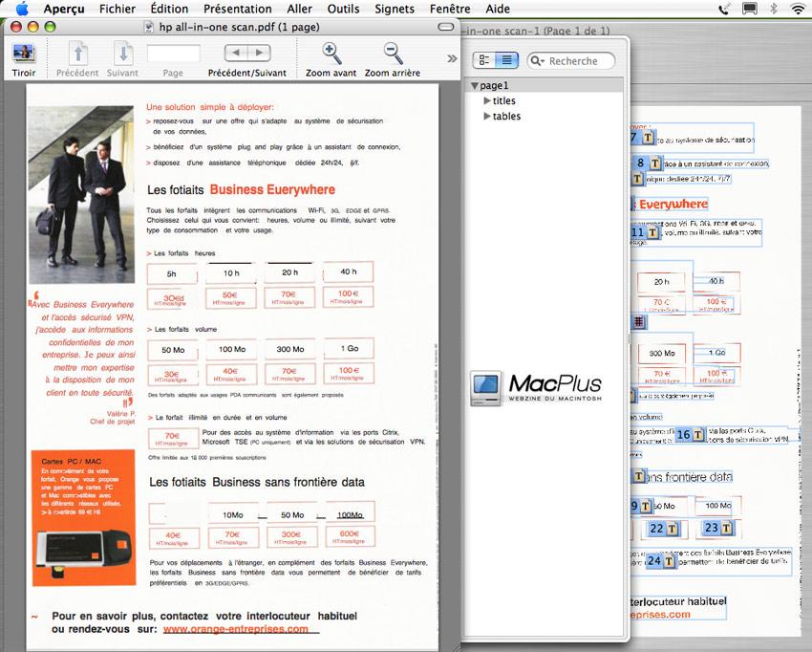
Task: Select the tables row
Action: coord(543,116)
